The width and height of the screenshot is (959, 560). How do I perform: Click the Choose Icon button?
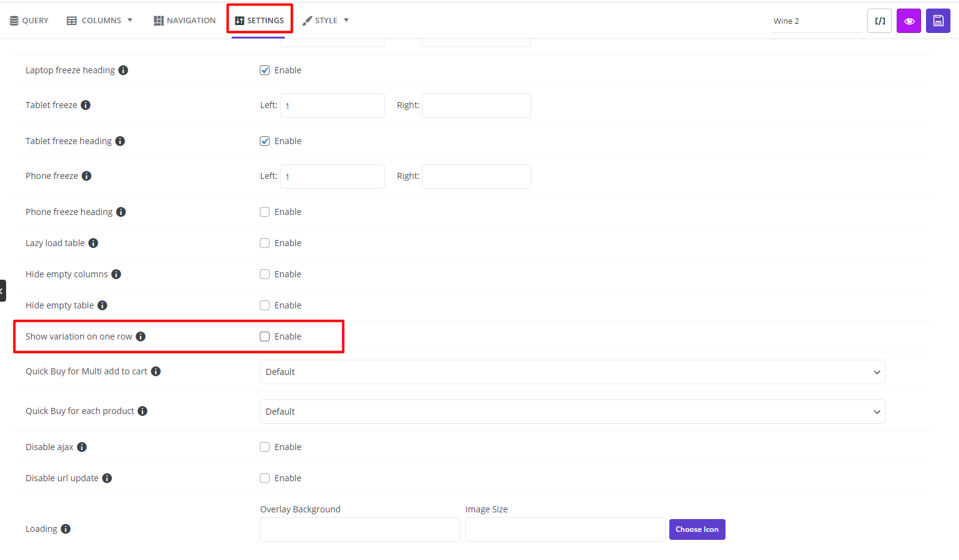[x=697, y=529]
